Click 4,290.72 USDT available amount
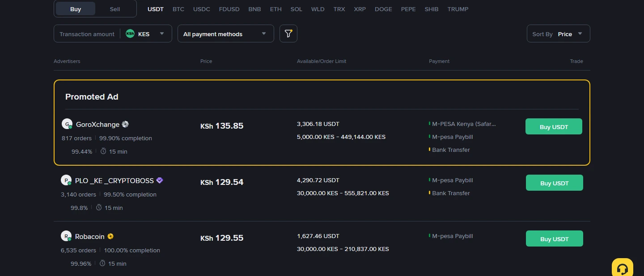 pos(318,180)
